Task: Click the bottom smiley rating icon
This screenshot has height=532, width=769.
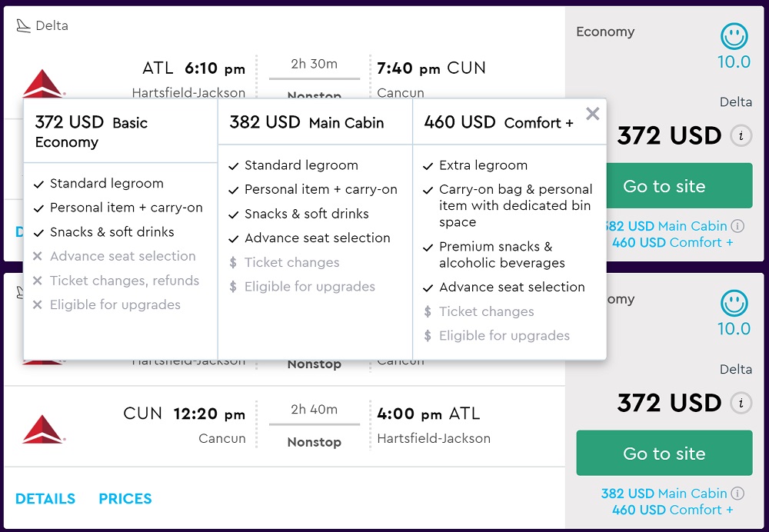Action: [x=734, y=303]
